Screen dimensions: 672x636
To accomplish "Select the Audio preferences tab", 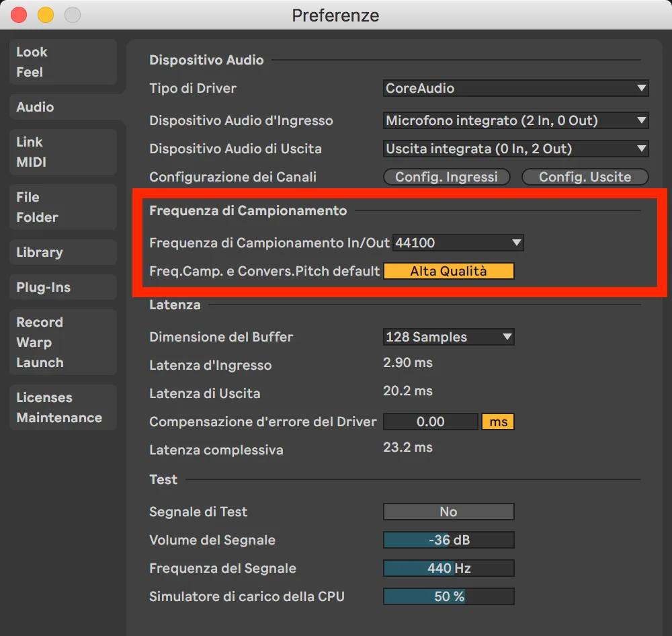I will 63,107.
